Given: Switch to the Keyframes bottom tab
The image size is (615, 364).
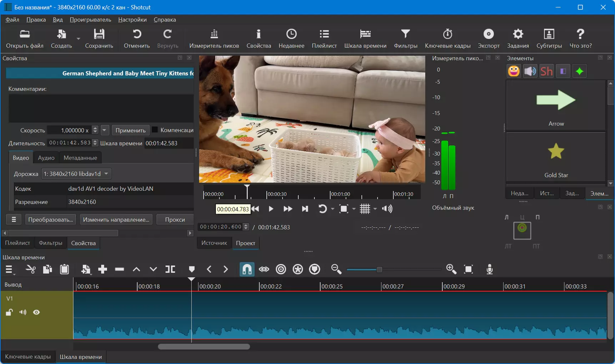Looking at the screenshot, I should coord(28,357).
